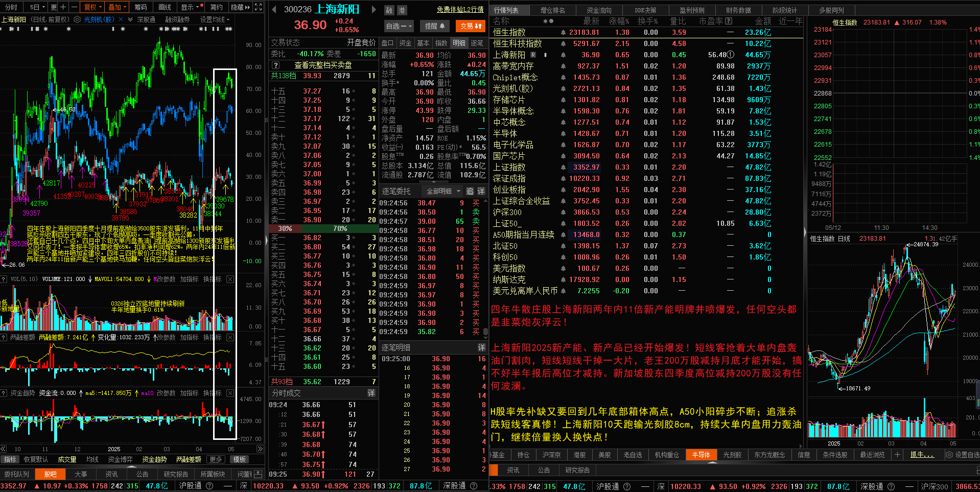Open the 叠加 overlay dropdown
Screen dimensions: 980x492
(118, 7)
